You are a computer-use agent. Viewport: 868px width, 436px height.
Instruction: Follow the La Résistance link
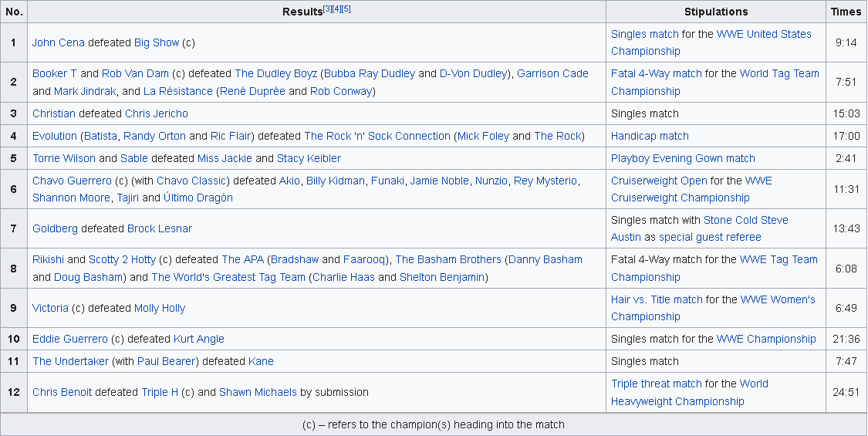pos(177,91)
